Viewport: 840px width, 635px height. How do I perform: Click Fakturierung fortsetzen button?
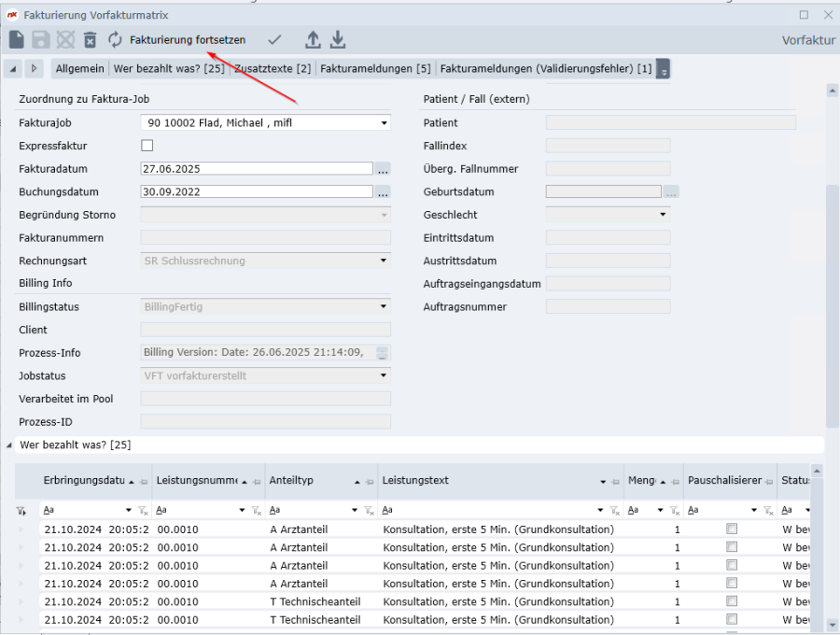(188, 40)
